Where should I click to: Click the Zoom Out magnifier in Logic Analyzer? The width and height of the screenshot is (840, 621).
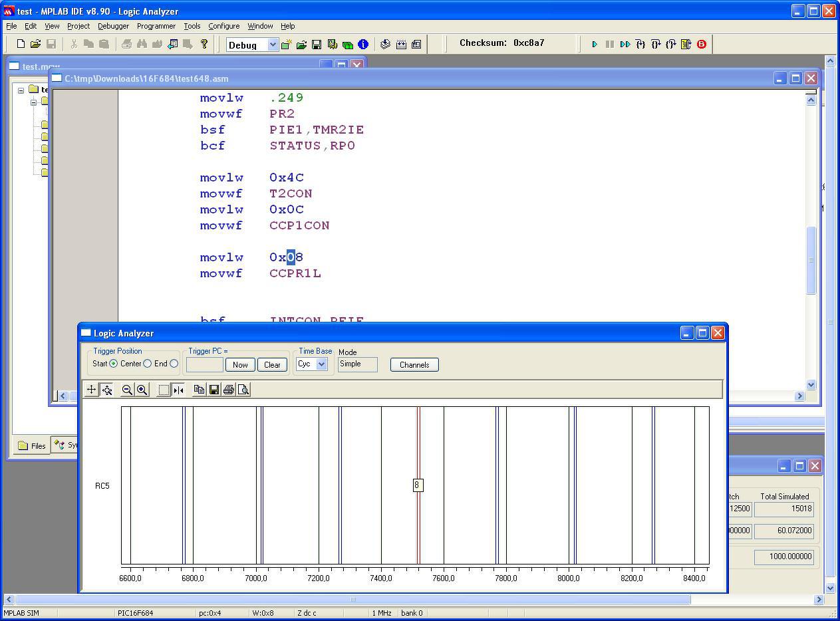127,390
